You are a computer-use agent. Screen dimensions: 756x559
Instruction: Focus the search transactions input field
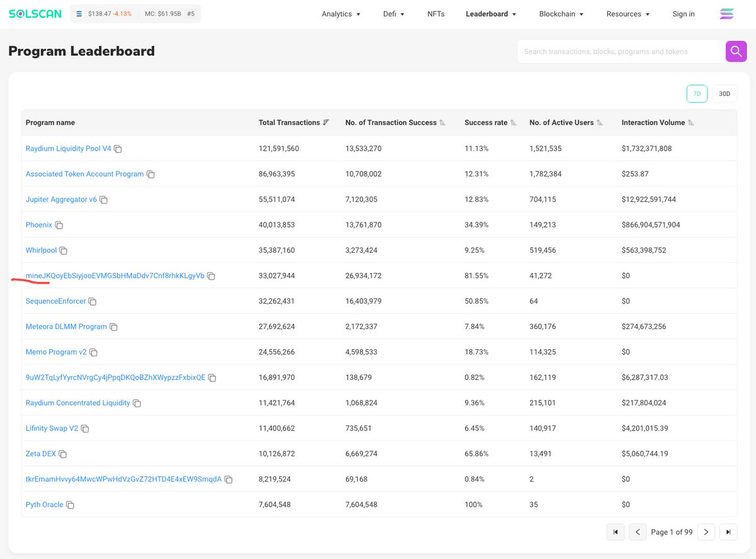(x=621, y=52)
